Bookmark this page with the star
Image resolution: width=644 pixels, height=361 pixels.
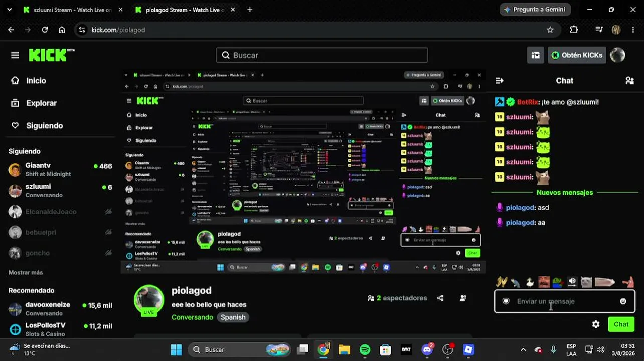tap(550, 30)
